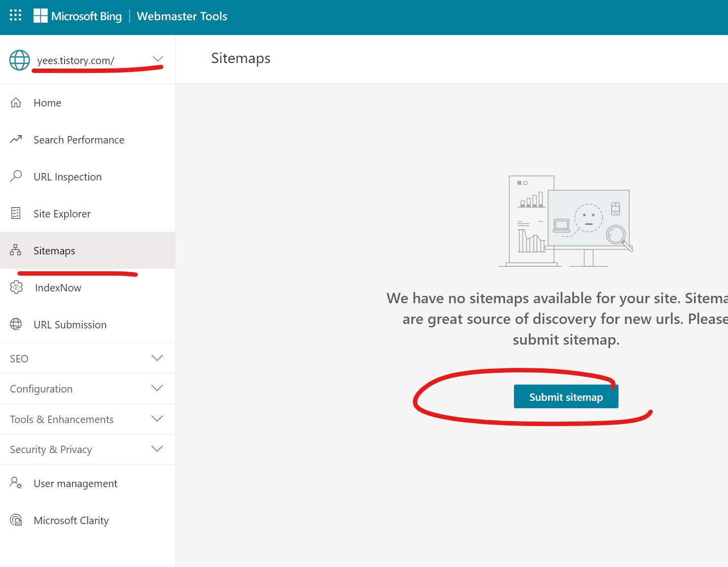Select Sitemaps in the sidebar
The width and height of the screenshot is (728, 567).
pos(87,250)
